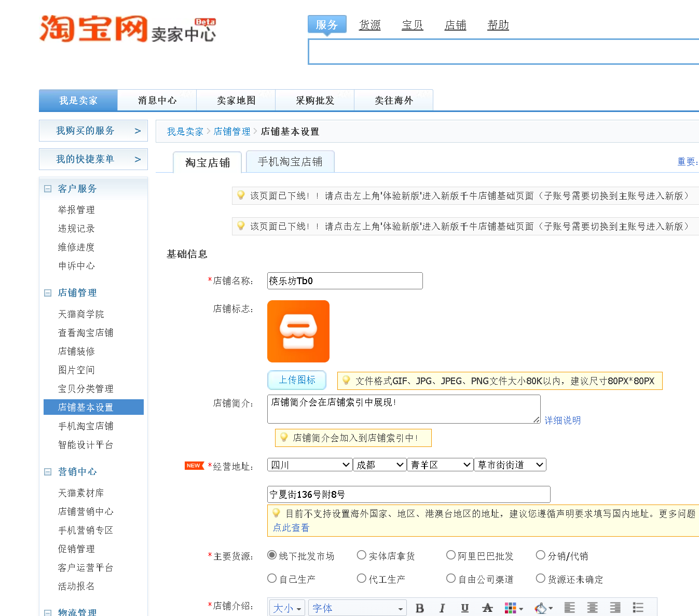Open 店铺装修 in the sidebar
Viewport: 699px width, 616px height.
(77, 351)
